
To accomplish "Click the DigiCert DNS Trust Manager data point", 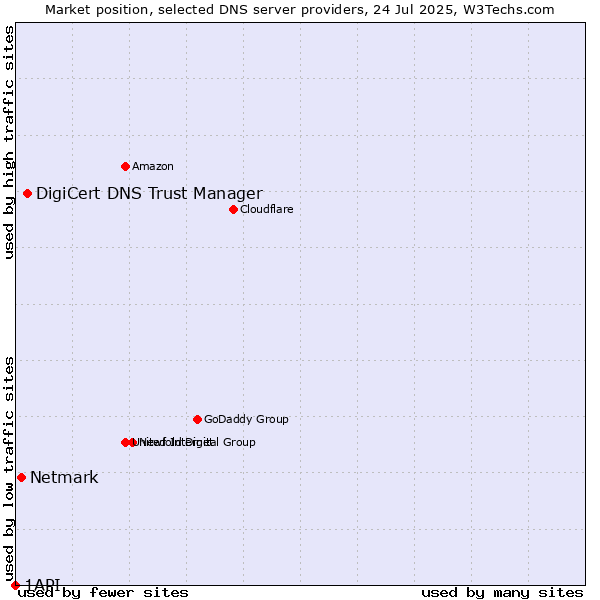I will [27, 194].
